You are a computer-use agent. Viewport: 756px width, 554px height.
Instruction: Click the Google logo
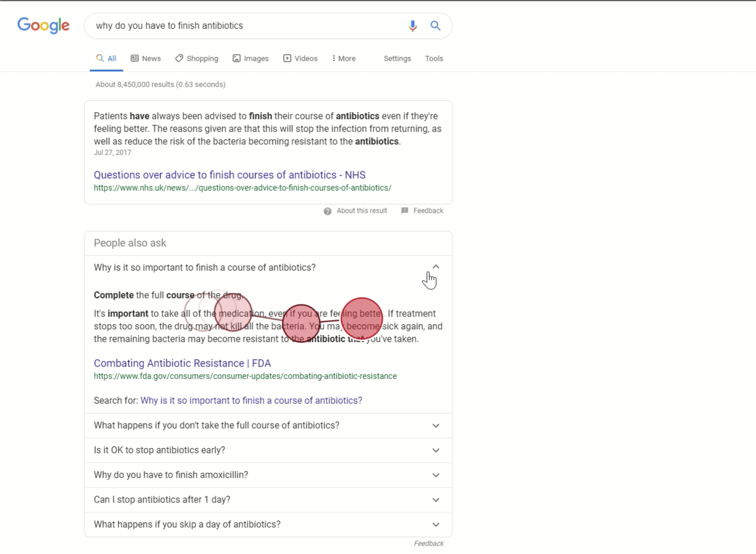click(43, 26)
